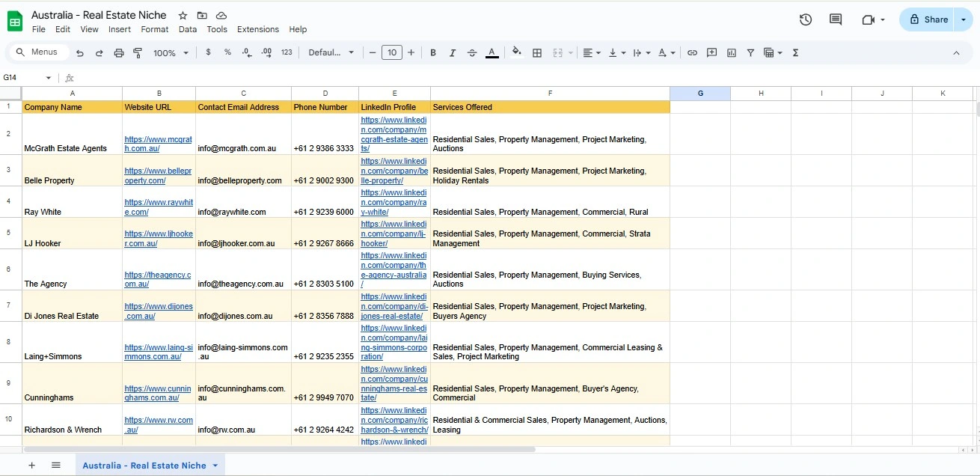Open the all sheets list icon
980x476 pixels.
pos(56,465)
